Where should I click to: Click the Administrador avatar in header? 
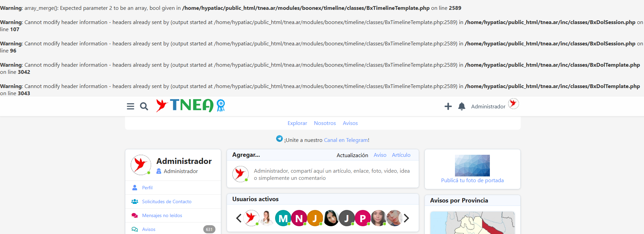click(x=513, y=104)
